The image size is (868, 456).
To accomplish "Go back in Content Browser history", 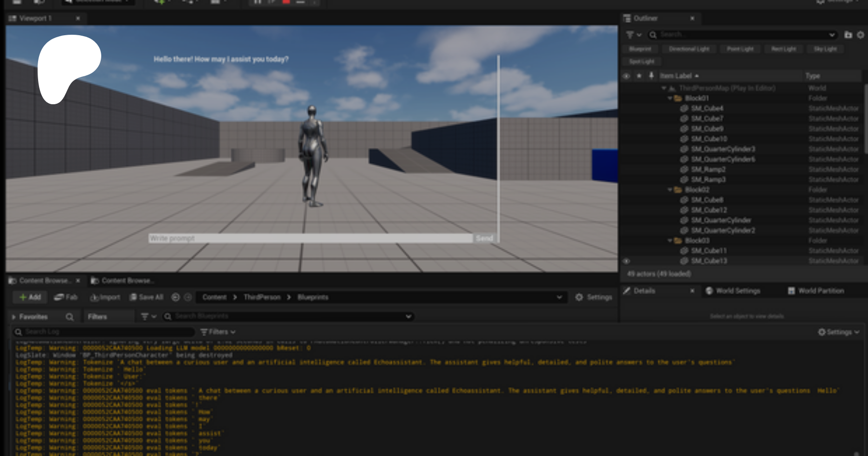I will [176, 297].
